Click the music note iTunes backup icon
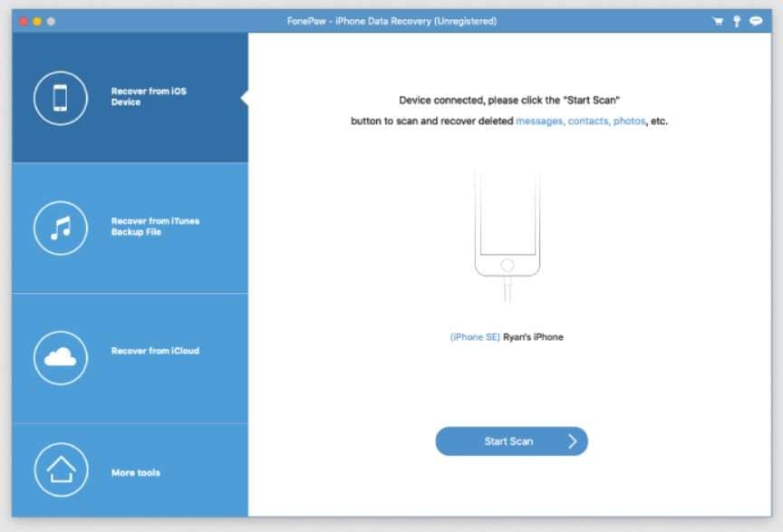 (x=61, y=227)
